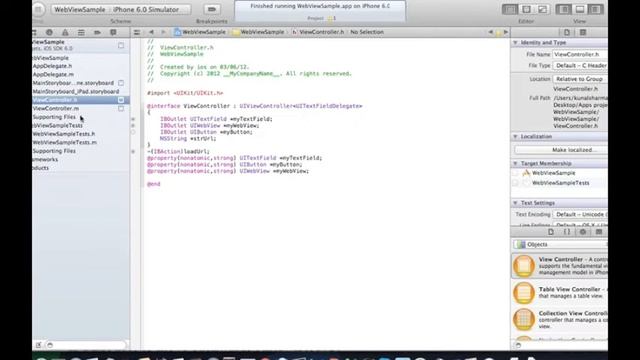Select the Assistant editor button
The height and width of the screenshot is (360, 640).
[x=526, y=9]
